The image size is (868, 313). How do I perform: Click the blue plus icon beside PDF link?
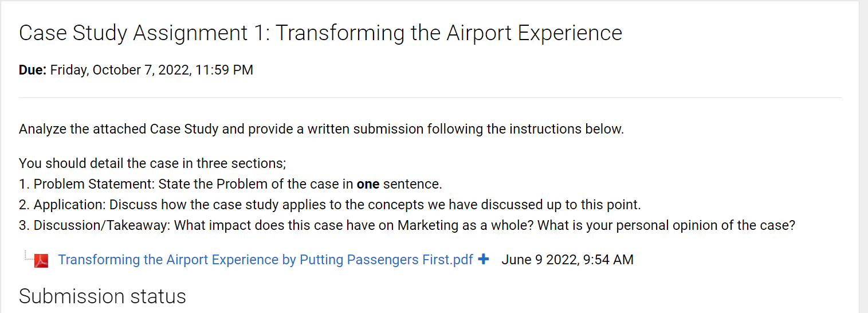click(x=483, y=259)
